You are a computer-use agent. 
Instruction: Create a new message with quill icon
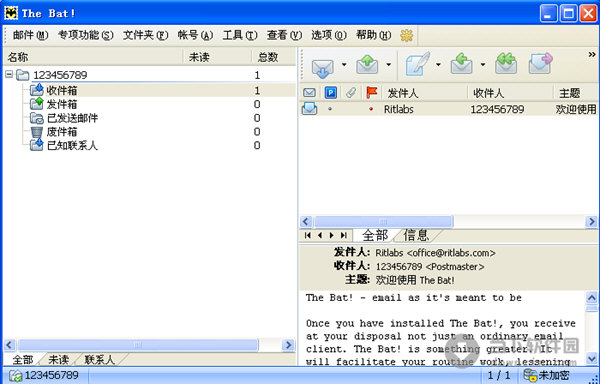point(417,64)
